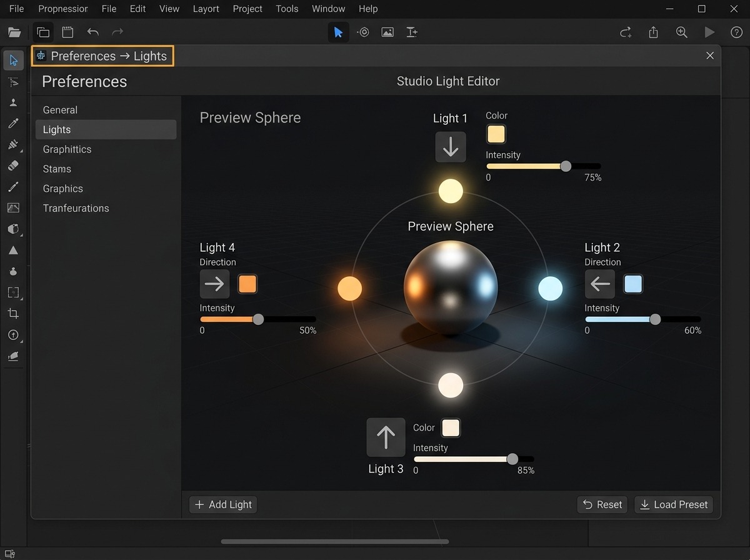Click Light 4 intensity slider handle at 50%

pyautogui.click(x=258, y=319)
